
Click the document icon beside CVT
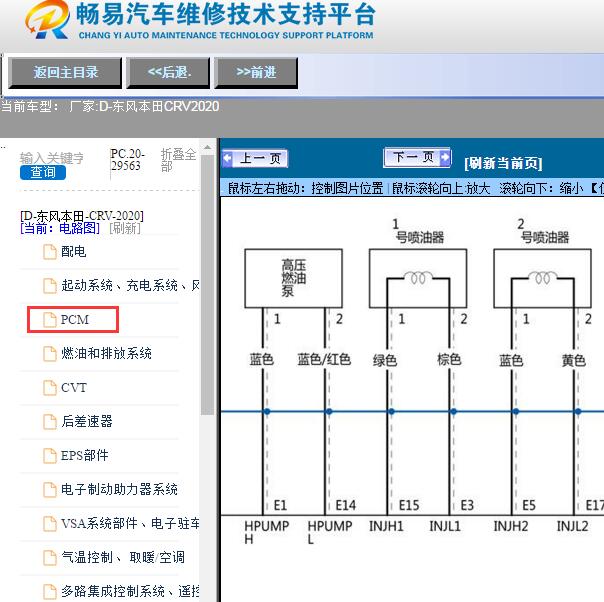[x=50, y=387]
